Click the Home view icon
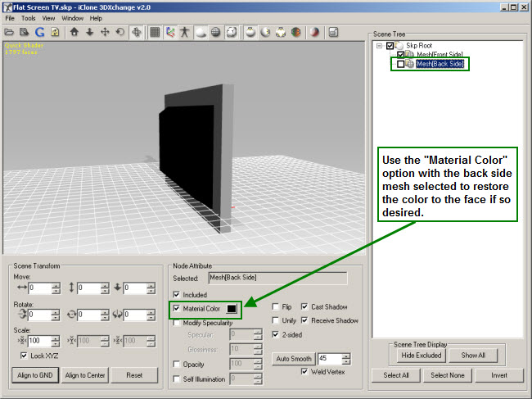 point(74,32)
